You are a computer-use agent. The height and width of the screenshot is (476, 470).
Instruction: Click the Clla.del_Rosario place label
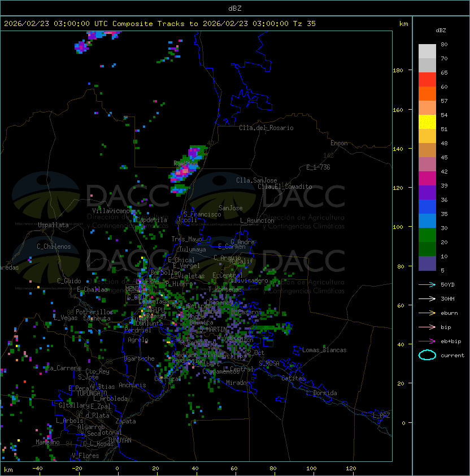(266, 128)
